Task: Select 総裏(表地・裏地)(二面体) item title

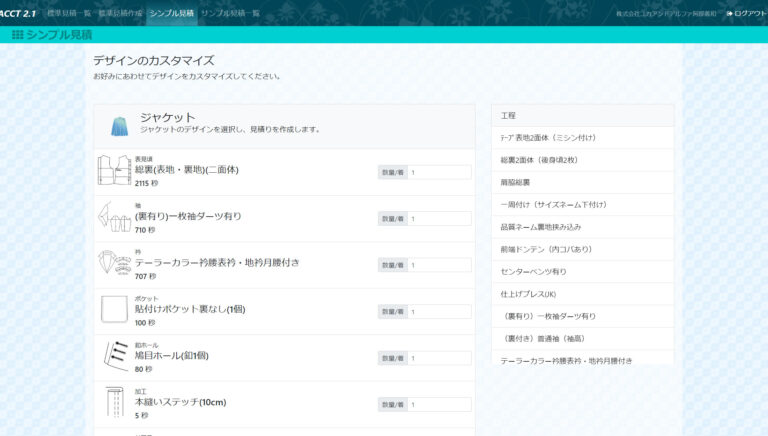Action: point(187,170)
